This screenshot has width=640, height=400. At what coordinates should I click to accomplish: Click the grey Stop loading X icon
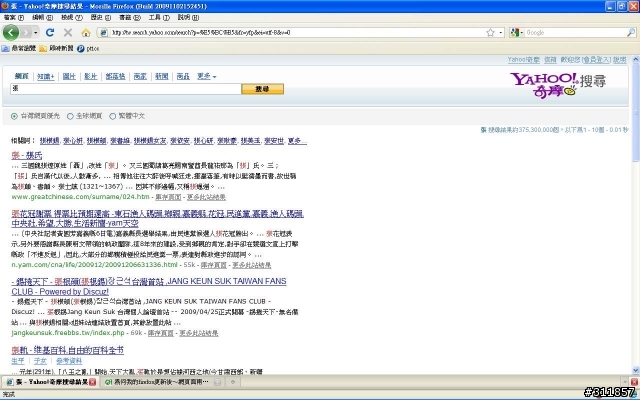pos(68,32)
